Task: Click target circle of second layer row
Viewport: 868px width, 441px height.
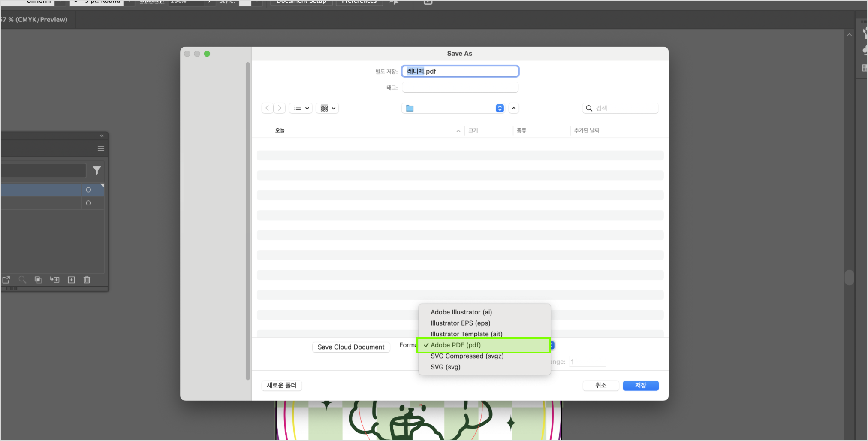Action: coord(88,203)
